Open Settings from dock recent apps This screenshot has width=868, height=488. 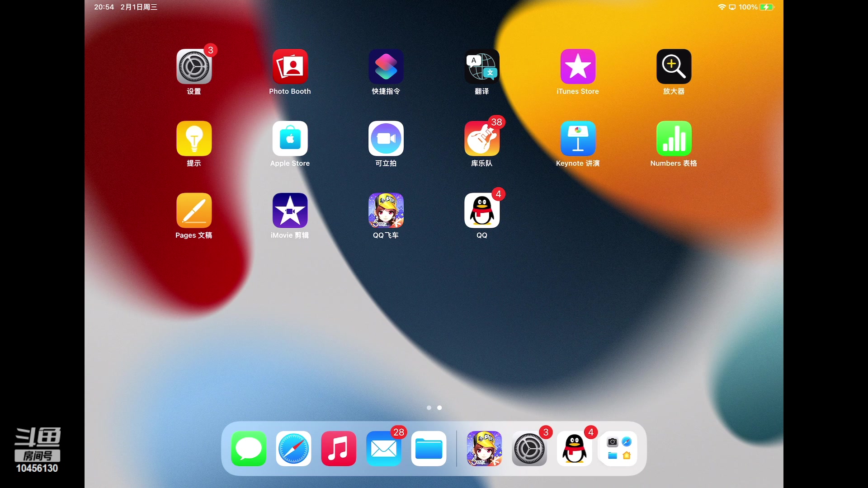tap(529, 449)
